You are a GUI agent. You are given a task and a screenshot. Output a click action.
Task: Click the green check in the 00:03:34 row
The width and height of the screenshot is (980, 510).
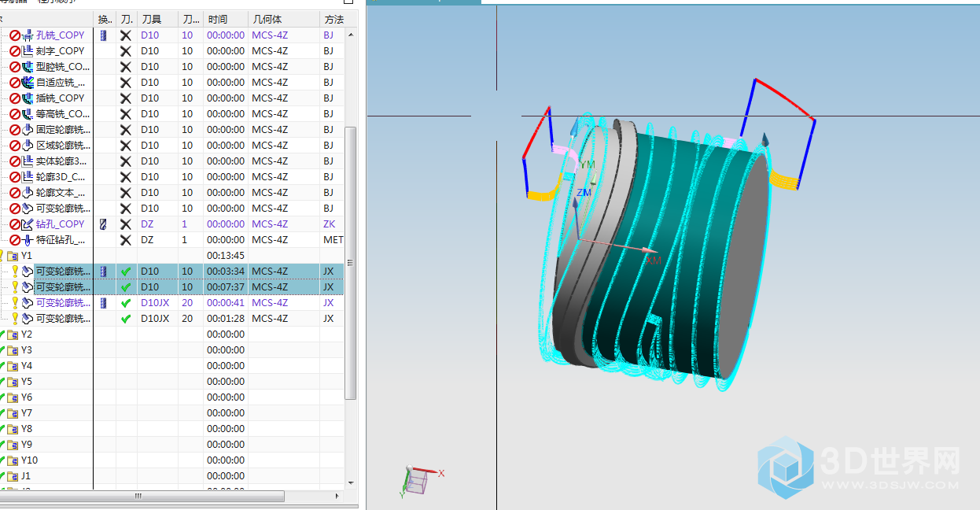(x=125, y=271)
